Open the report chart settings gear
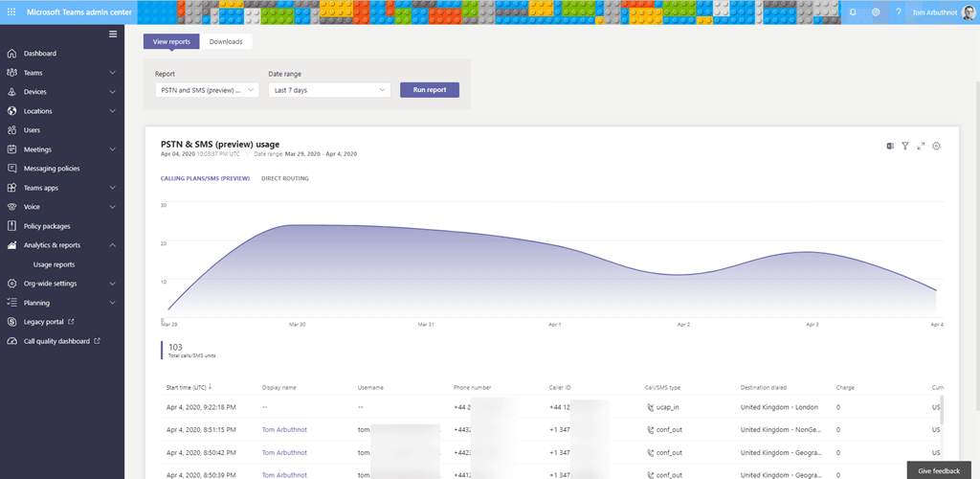The width and height of the screenshot is (980, 479). (x=937, y=146)
